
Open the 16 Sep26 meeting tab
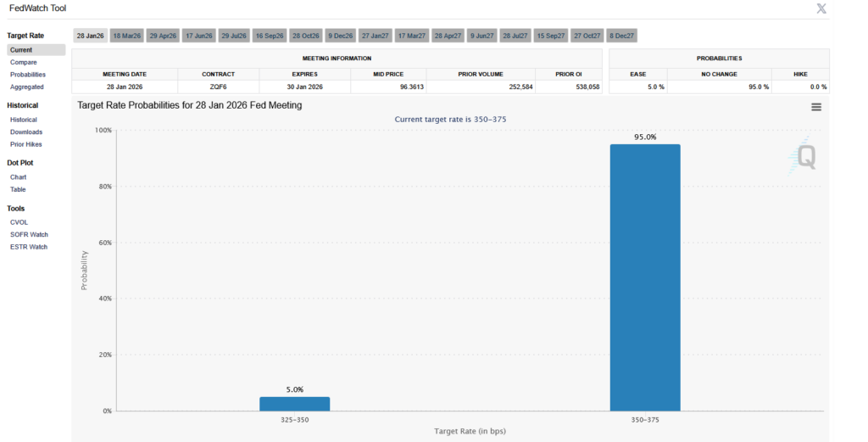270,36
